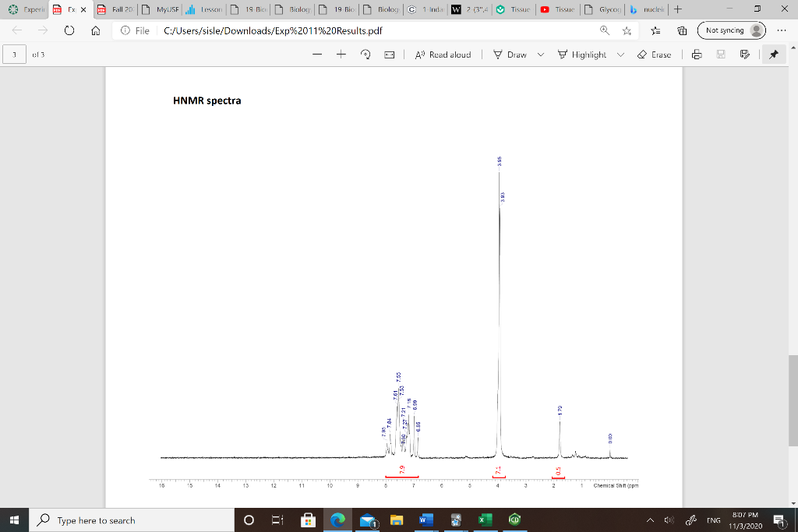
Task: Open the notification center
Action: coord(779,520)
